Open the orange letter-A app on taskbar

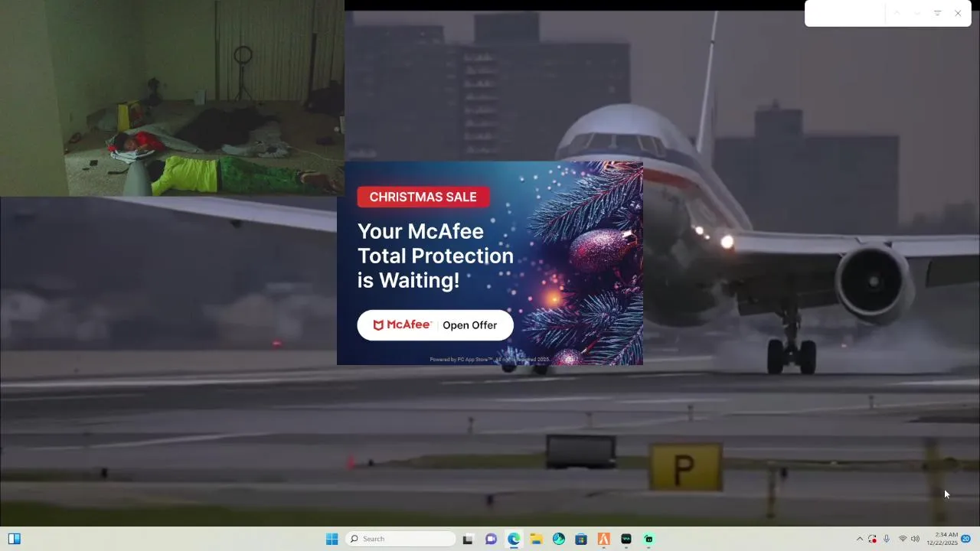coord(603,539)
